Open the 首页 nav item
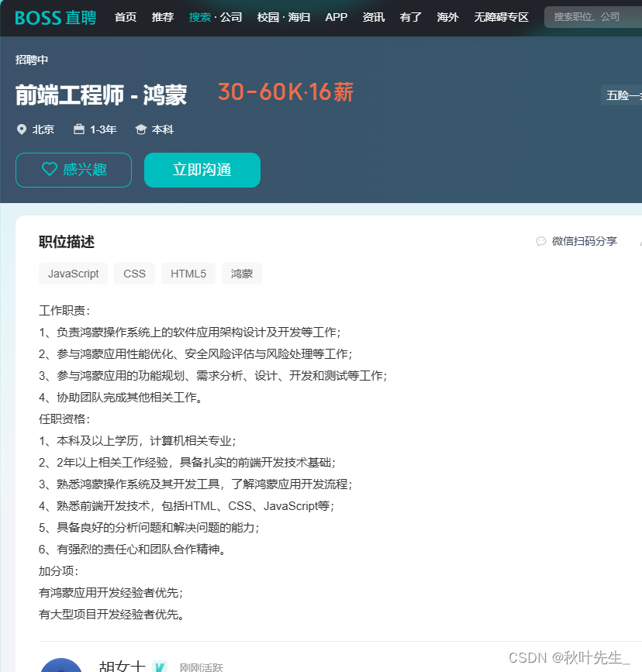Screen dimensions: 642x672 coord(126,17)
